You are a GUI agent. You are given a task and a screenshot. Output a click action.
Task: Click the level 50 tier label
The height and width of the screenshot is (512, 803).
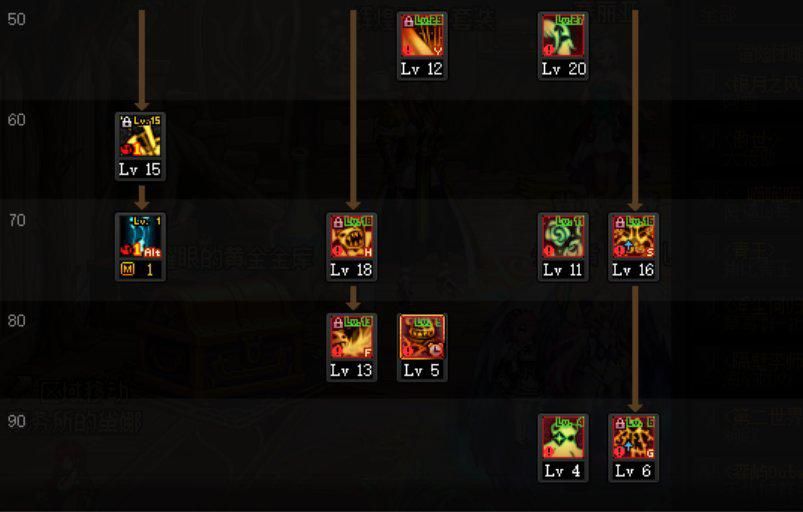tap(16, 19)
